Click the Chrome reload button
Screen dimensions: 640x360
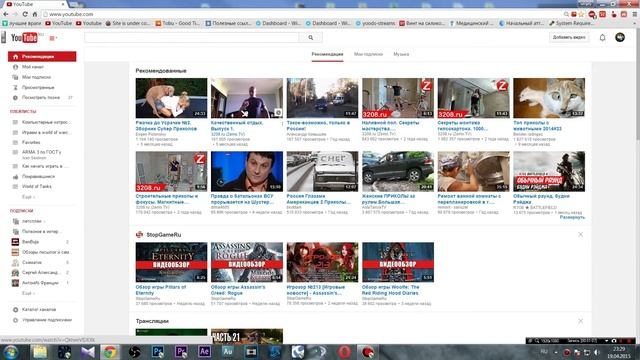[25, 14]
